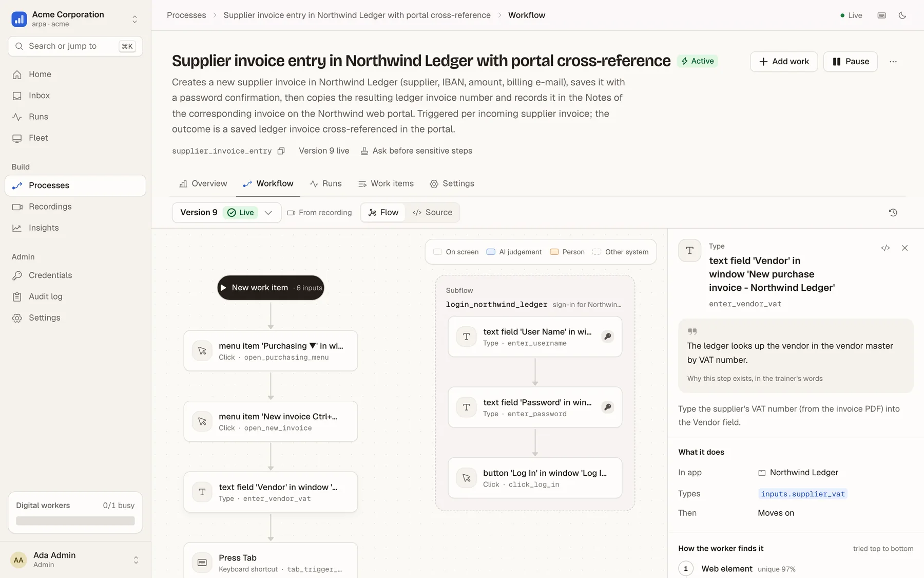The image size is (924, 578).
Task: Open Credentials in the sidebar
Action: tap(75, 275)
